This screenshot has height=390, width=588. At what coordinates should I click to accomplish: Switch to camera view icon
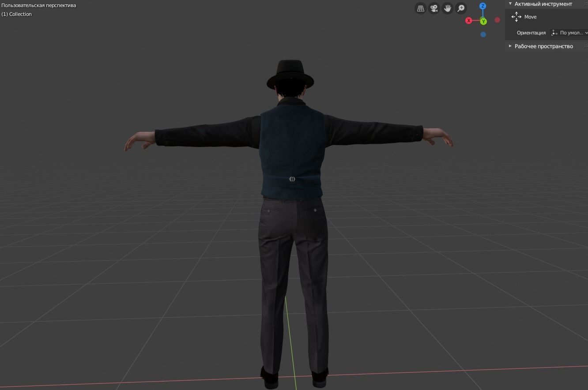pos(434,8)
